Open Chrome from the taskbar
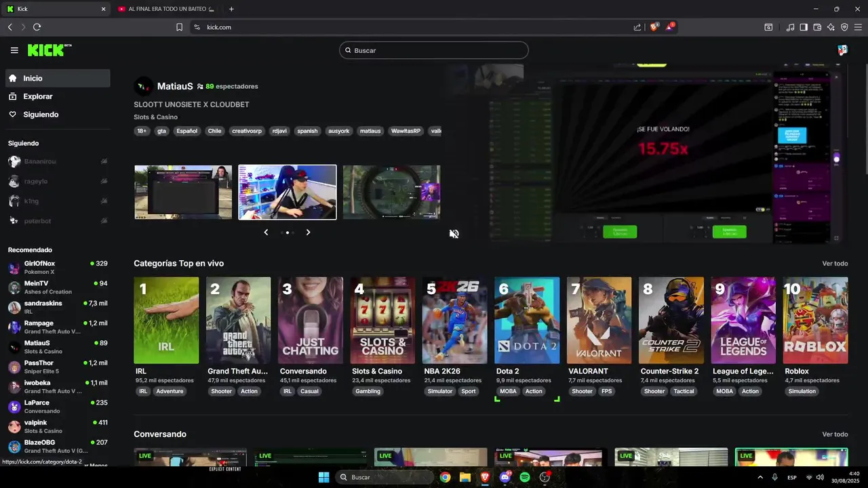Image resolution: width=868 pixels, height=488 pixels. (x=445, y=477)
